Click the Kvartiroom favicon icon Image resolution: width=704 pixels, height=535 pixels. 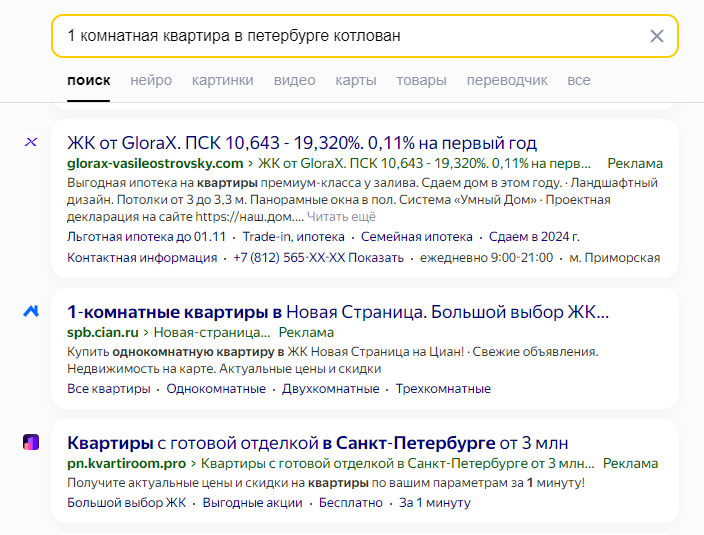31,442
